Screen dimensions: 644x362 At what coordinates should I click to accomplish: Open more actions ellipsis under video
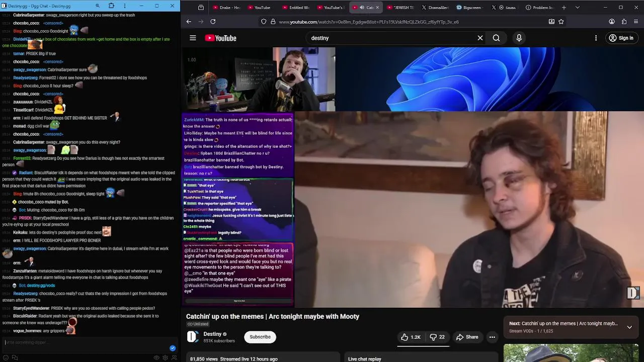click(x=492, y=337)
